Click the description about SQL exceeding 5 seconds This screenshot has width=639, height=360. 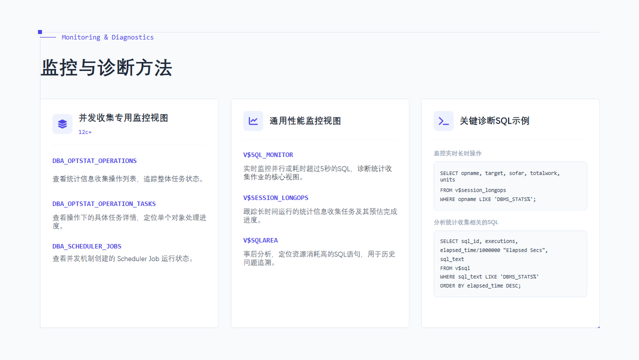(318, 173)
